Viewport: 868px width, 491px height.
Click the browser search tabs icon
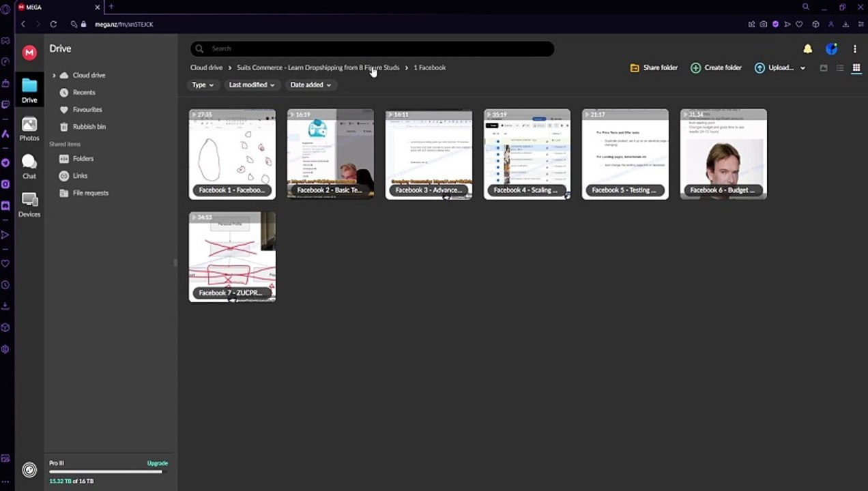[x=806, y=7]
